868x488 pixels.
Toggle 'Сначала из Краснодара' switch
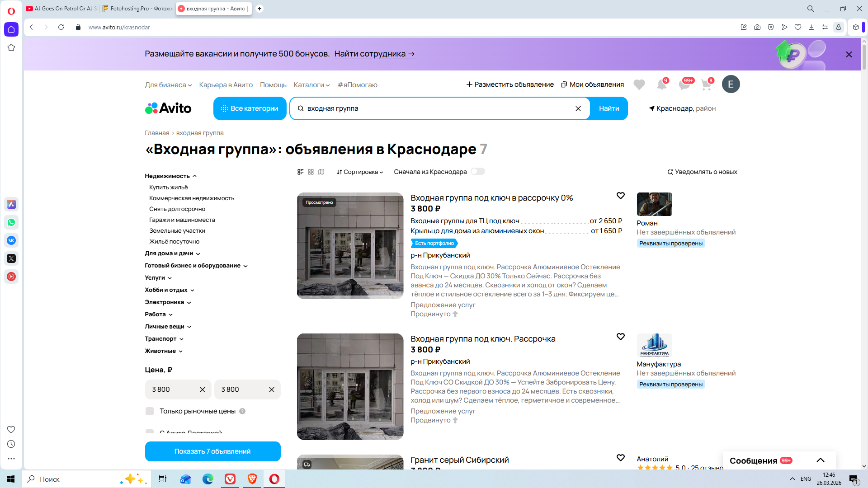[477, 172]
